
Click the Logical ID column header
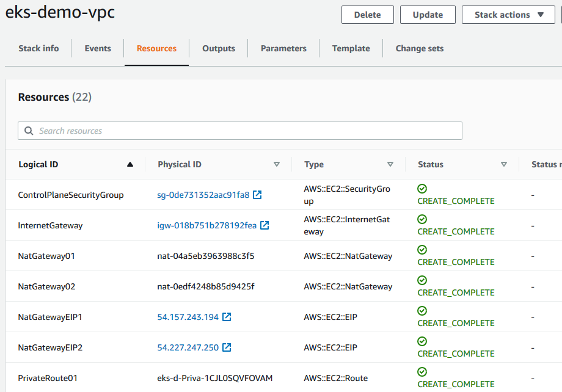point(38,164)
